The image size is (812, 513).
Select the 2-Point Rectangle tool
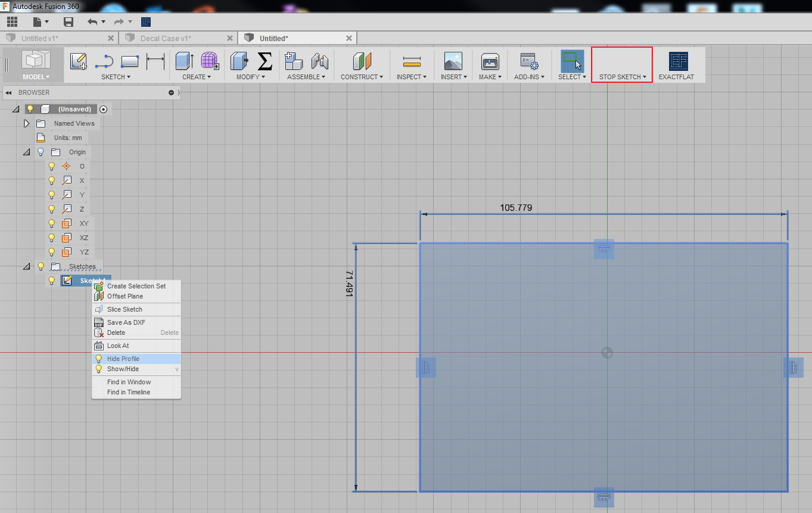(x=129, y=61)
